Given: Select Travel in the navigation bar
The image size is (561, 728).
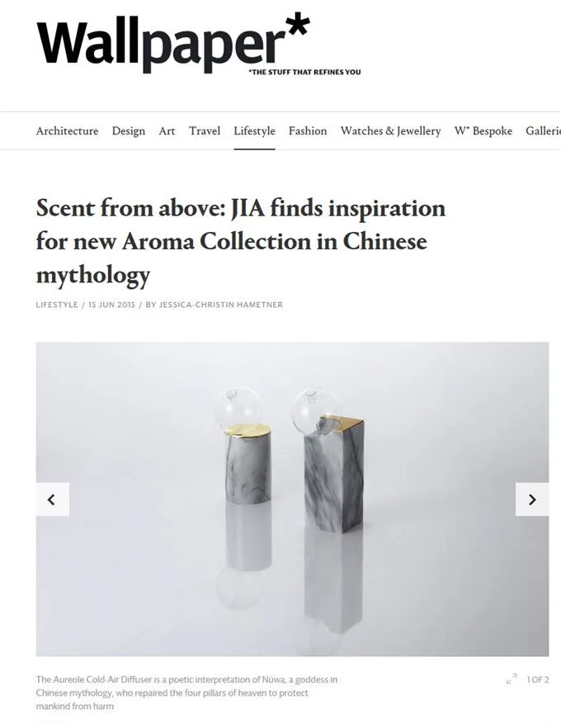Looking at the screenshot, I should click(x=205, y=131).
